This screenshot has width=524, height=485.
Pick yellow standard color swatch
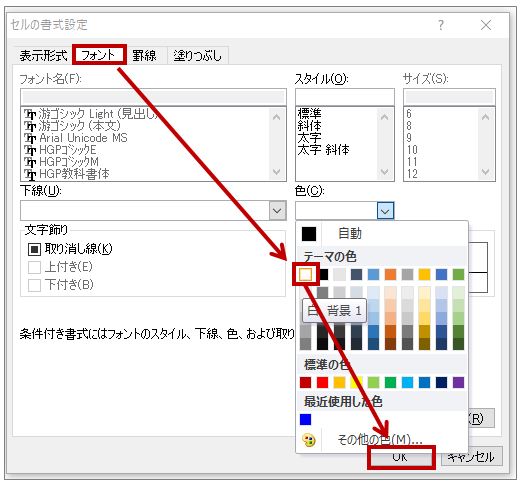[357, 382]
